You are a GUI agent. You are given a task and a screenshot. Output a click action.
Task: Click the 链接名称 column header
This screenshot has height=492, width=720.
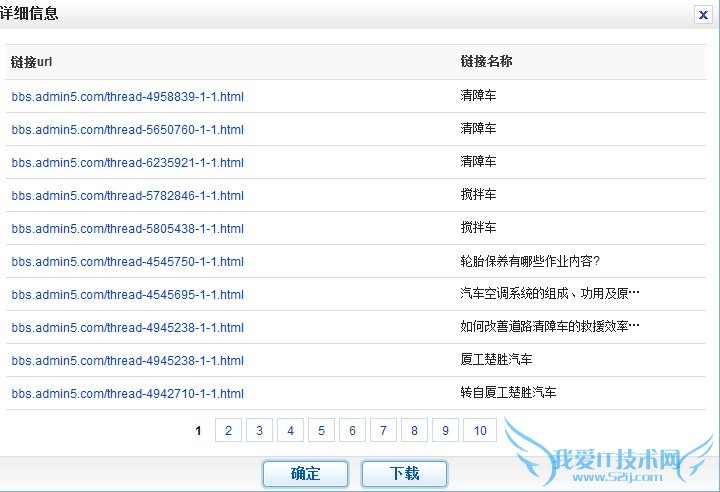(x=486, y=61)
